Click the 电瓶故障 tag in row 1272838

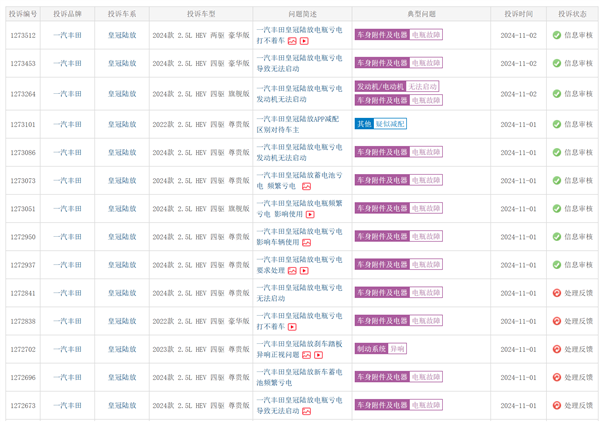[426, 321]
